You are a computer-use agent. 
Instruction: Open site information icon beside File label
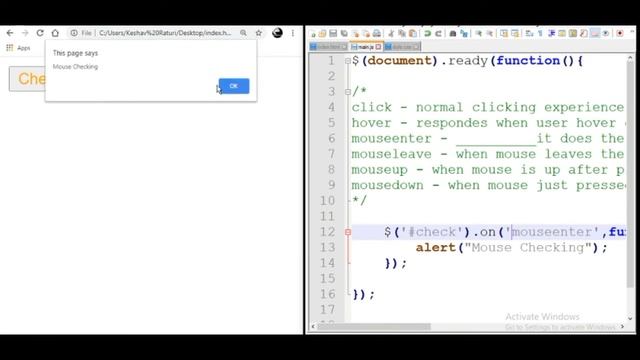pyautogui.click(x=74, y=33)
